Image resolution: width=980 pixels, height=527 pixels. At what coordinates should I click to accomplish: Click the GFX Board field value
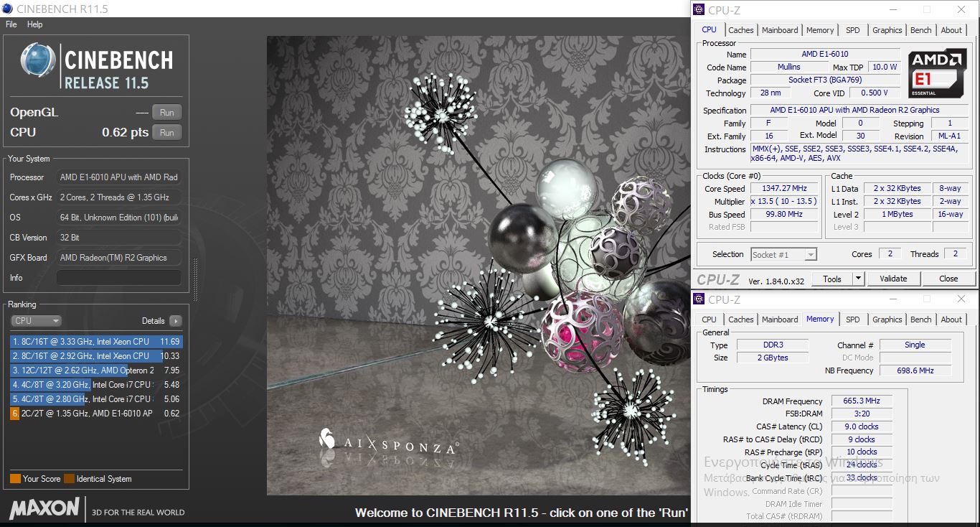(x=119, y=258)
